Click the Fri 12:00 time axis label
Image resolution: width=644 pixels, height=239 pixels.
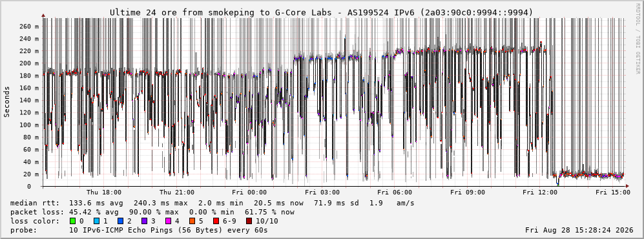[540, 192]
